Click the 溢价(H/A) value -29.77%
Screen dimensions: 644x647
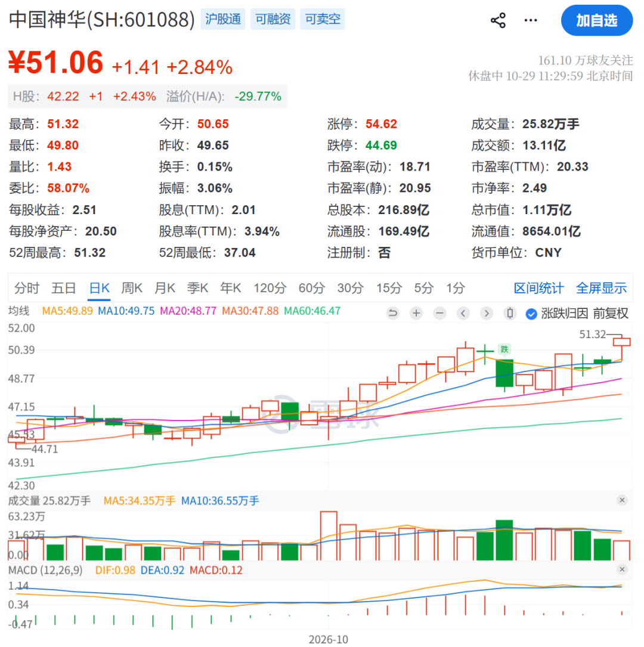click(258, 97)
